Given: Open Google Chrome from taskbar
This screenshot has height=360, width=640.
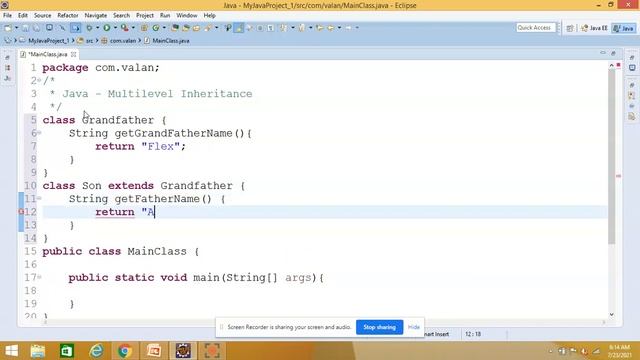Looking at the screenshot, I should pyautogui.click(x=125, y=351).
